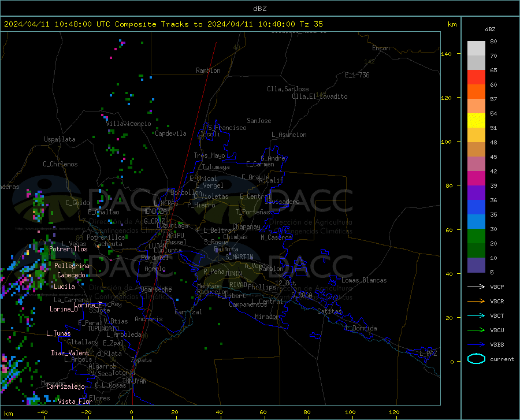520x420 pixels.
Task: Click the 5 dBZ scale value
Action: coord(492,273)
